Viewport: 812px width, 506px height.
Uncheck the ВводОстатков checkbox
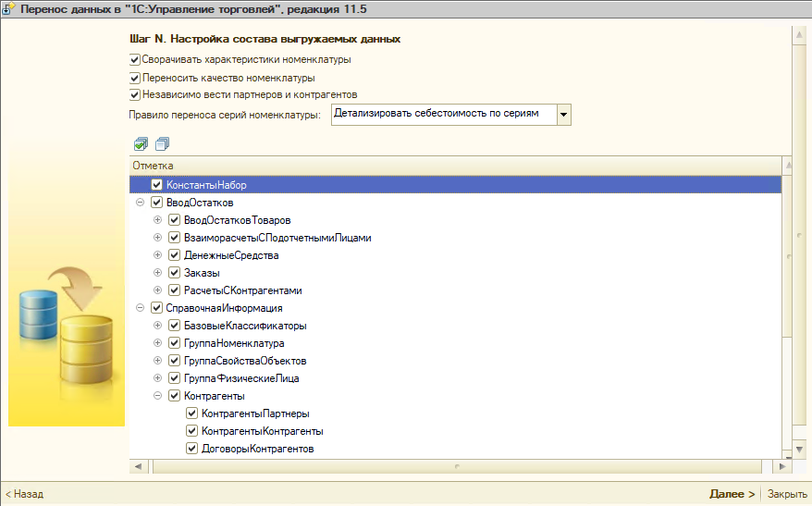point(157,203)
